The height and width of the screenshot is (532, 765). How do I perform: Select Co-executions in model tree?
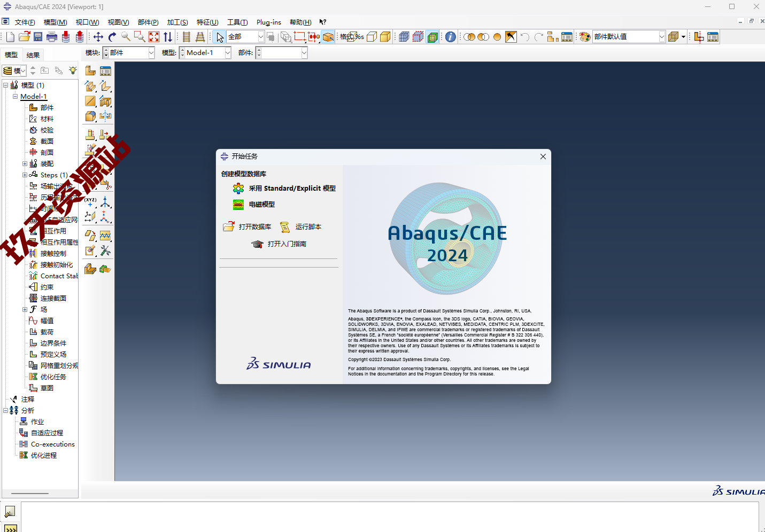(53, 444)
